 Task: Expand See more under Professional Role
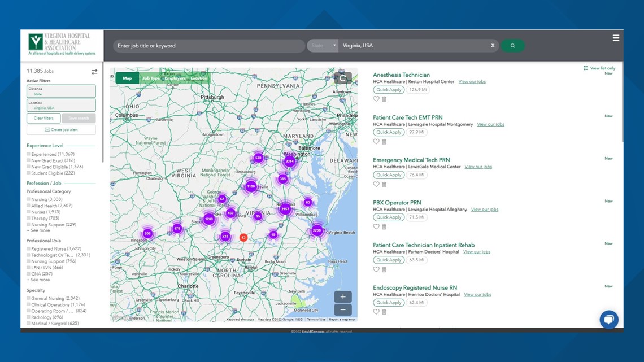(x=38, y=280)
